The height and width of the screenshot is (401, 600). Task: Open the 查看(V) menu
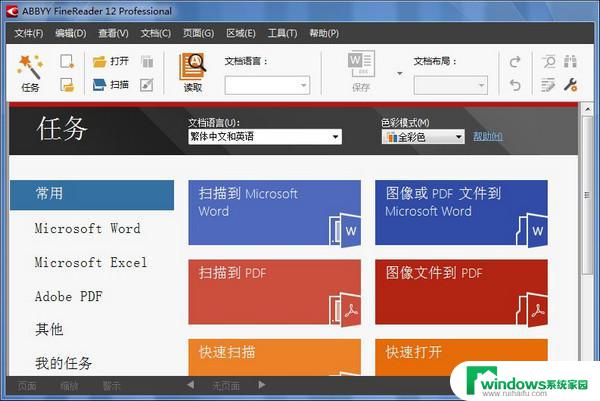pyautogui.click(x=113, y=33)
